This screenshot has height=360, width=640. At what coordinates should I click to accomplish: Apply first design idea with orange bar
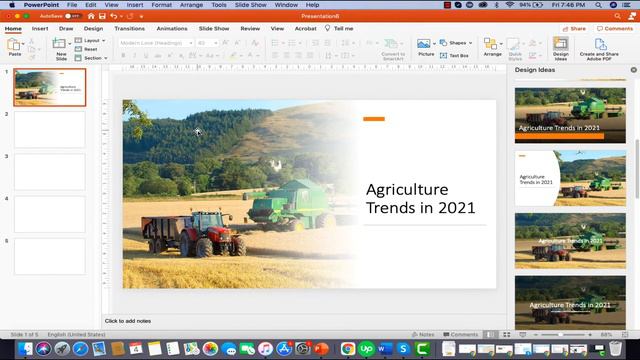tap(570, 116)
